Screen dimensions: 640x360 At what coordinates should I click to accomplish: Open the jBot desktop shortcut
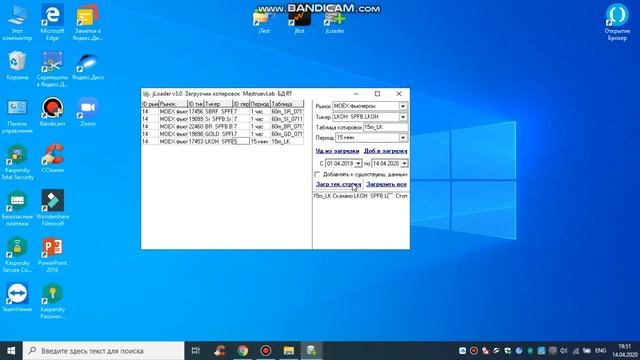tap(299, 22)
